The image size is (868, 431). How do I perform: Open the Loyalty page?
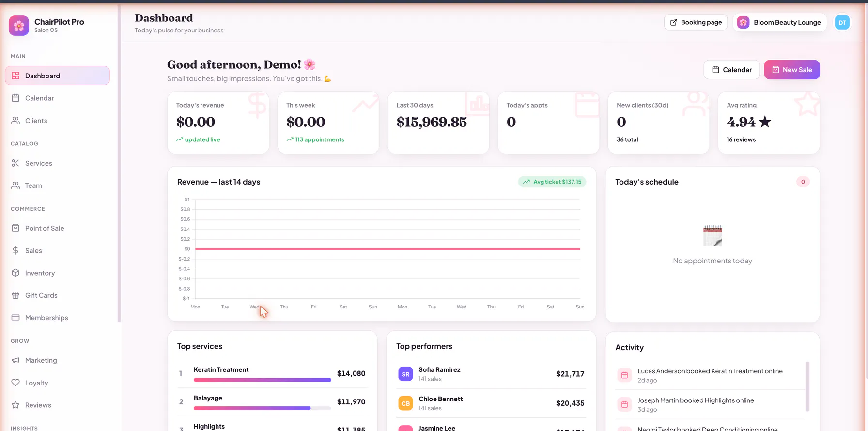(57, 383)
